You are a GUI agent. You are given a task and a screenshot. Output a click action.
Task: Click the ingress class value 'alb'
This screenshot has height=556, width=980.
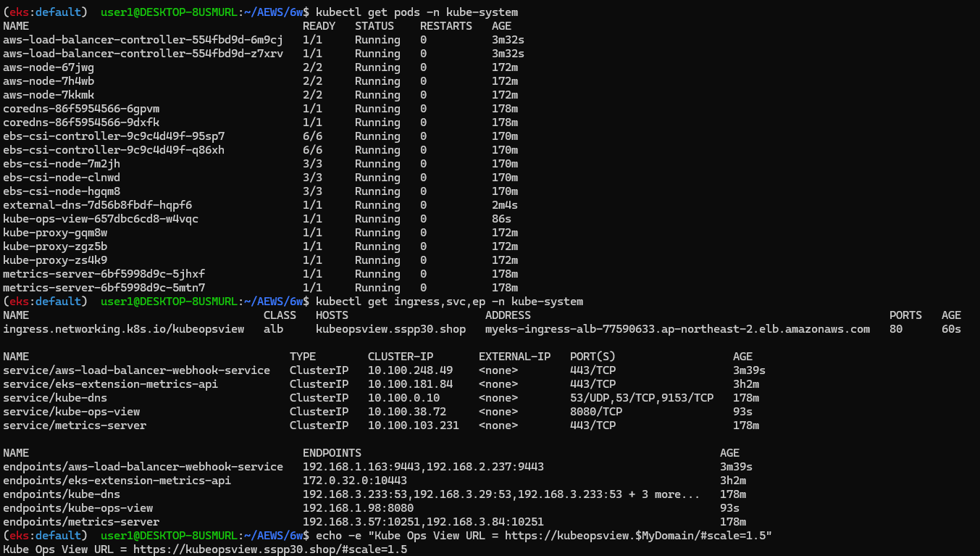[x=273, y=329]
